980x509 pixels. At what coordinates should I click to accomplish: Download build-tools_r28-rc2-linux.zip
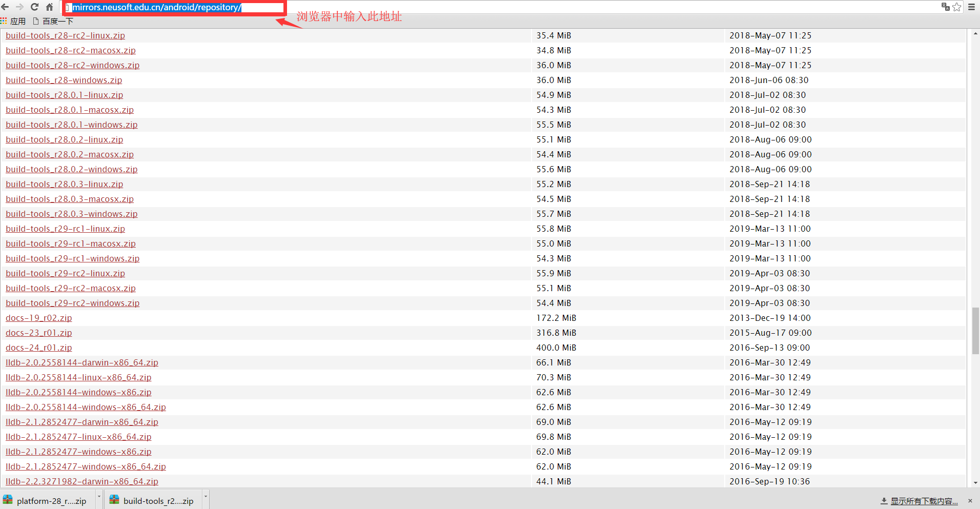(65, 35)
